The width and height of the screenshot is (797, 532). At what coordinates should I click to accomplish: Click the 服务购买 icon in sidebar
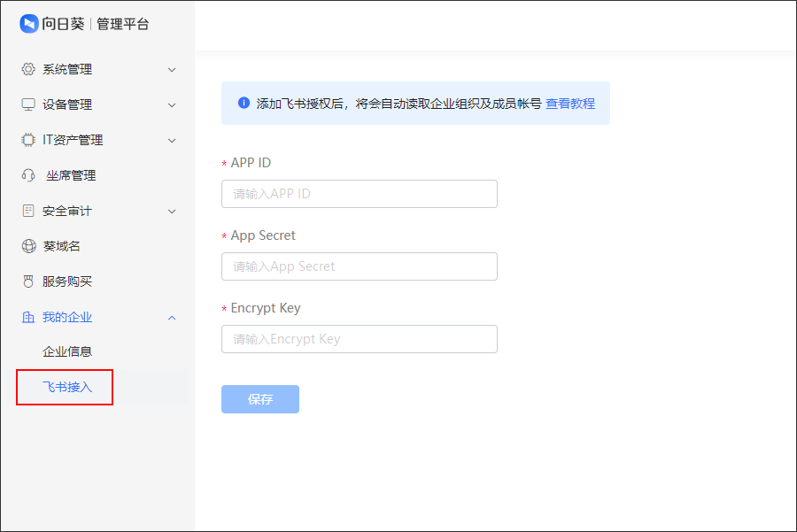coord(28,281)
